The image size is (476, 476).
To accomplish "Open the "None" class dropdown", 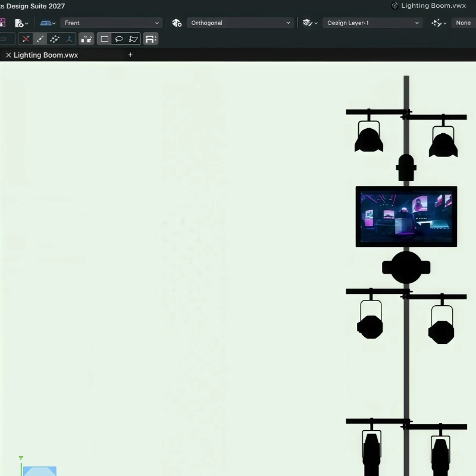I will pyautogui.click(x=464, y=23).
